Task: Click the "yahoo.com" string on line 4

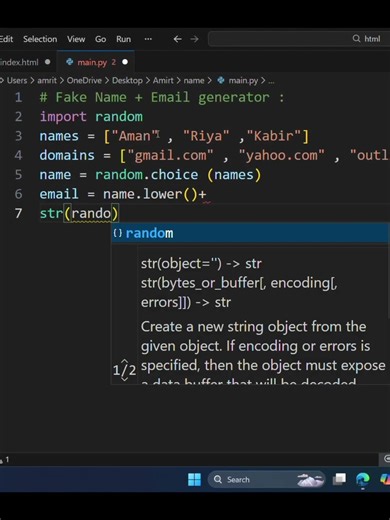Action: (x=282, y=155)
